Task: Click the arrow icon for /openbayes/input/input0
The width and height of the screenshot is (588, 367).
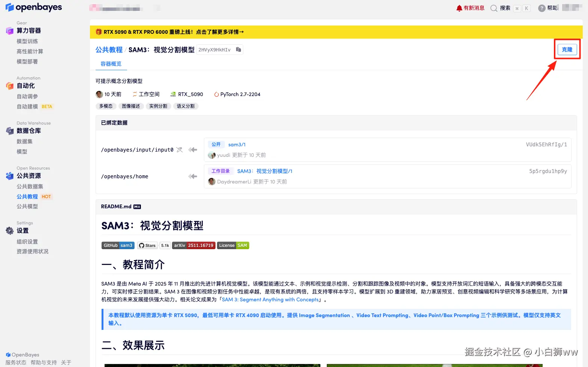Action: point(193,150)
